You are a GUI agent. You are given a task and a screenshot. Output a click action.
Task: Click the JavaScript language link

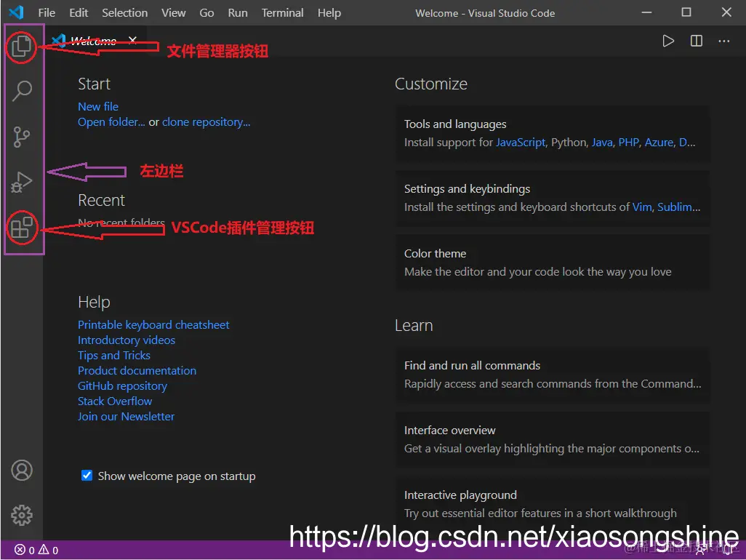click(521, 143)
